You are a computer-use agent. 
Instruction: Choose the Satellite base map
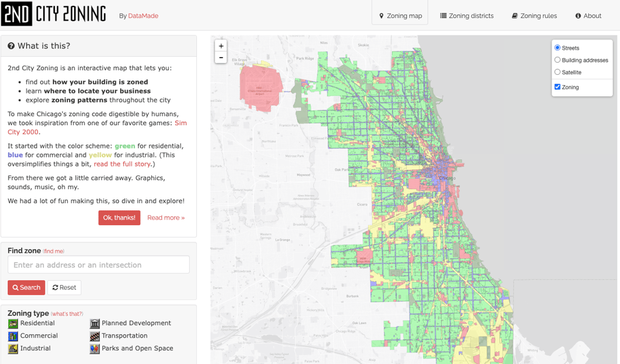[x=557, y=72]
